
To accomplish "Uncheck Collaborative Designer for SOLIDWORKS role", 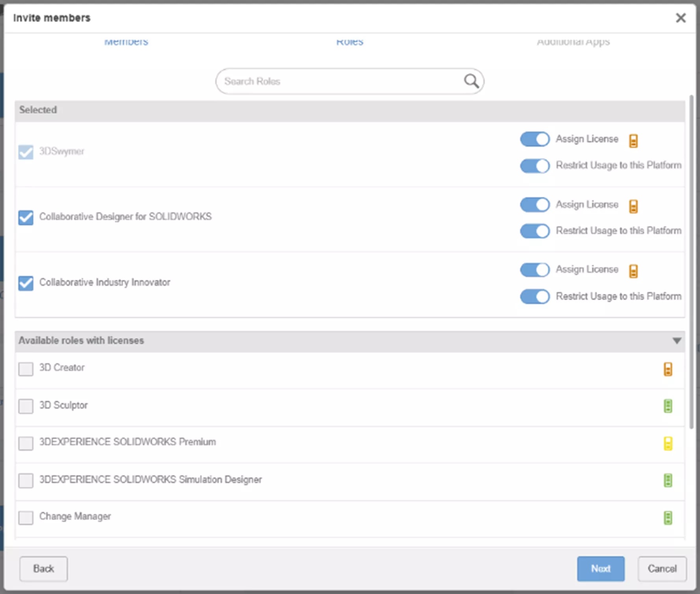I will tap(26, 217).
